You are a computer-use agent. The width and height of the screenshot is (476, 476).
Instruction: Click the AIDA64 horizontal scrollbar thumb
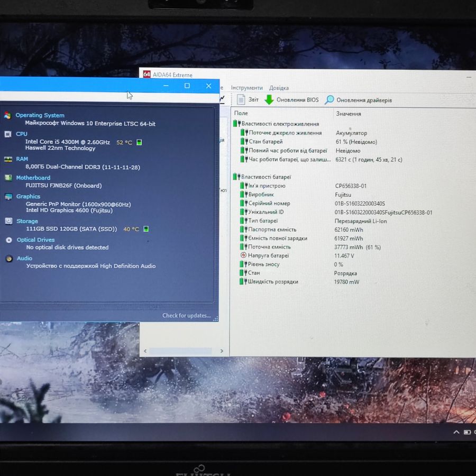pos(180,351)
